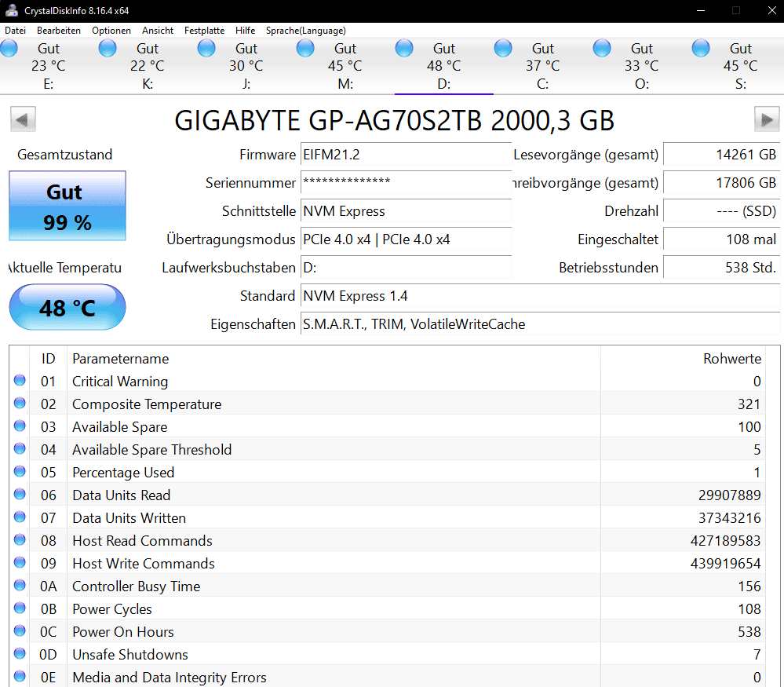Click the Gut 99 % health status box
This screenshot has width=784, height=687.
(x=67, y=206)
